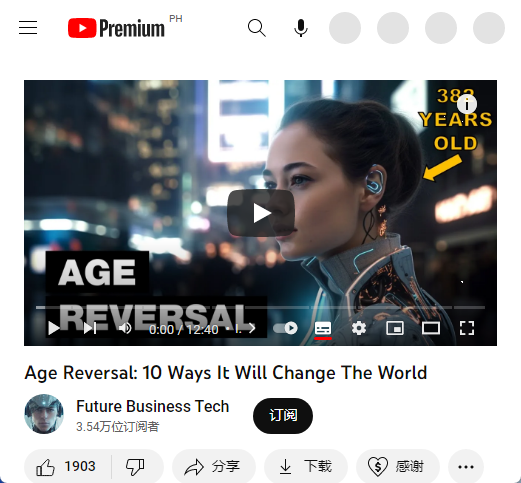
Task: Toggle subtitles/closed captions
Action: tap(323, 329)
